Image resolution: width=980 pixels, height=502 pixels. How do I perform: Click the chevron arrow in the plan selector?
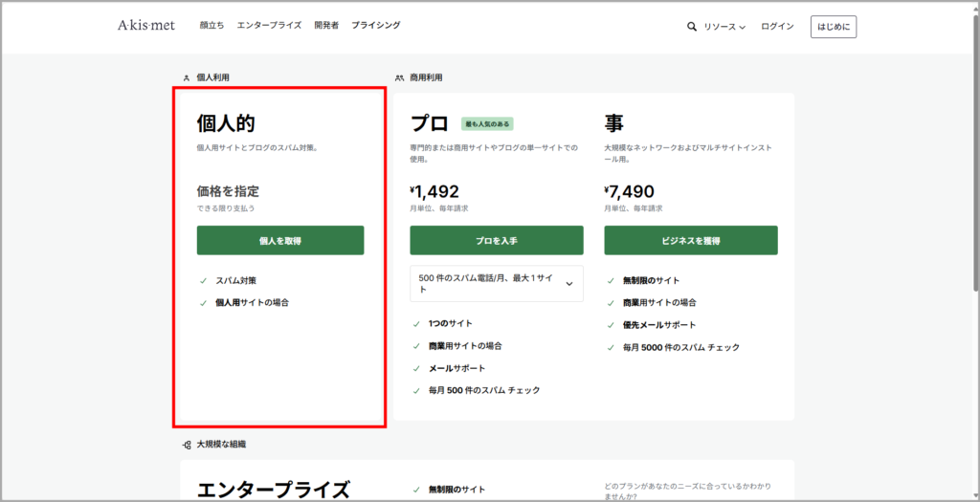tap(569, 283)
